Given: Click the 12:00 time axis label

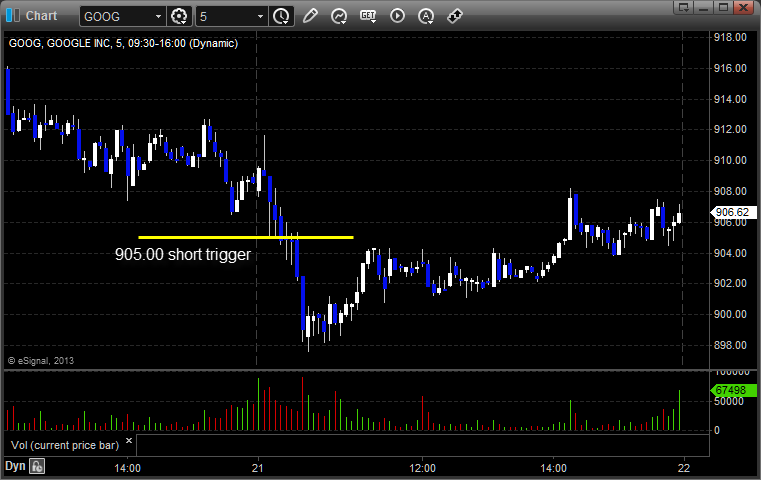Looking at the screenshot, I should (x=422, y=468).
